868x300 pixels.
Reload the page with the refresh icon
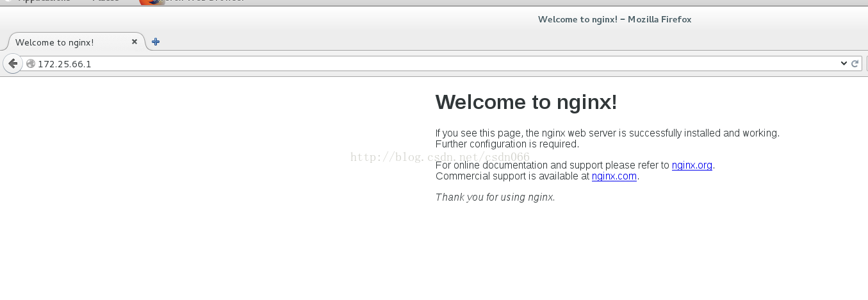click(x=855, y=63)
